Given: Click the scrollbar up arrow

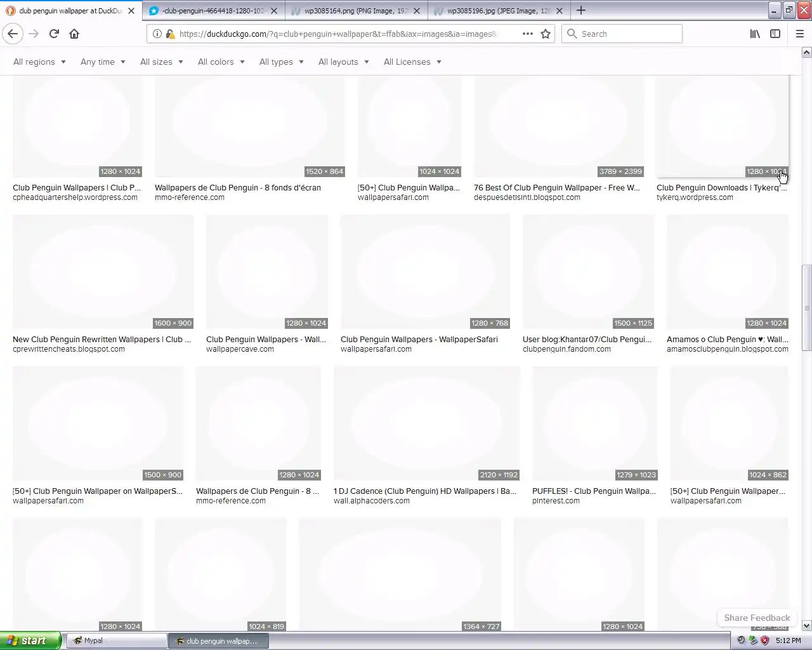Looking at the screenshot, I should [806, 53].
